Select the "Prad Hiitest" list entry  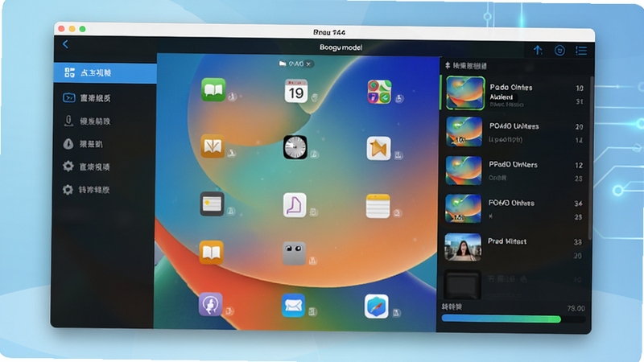pos(515,247)
